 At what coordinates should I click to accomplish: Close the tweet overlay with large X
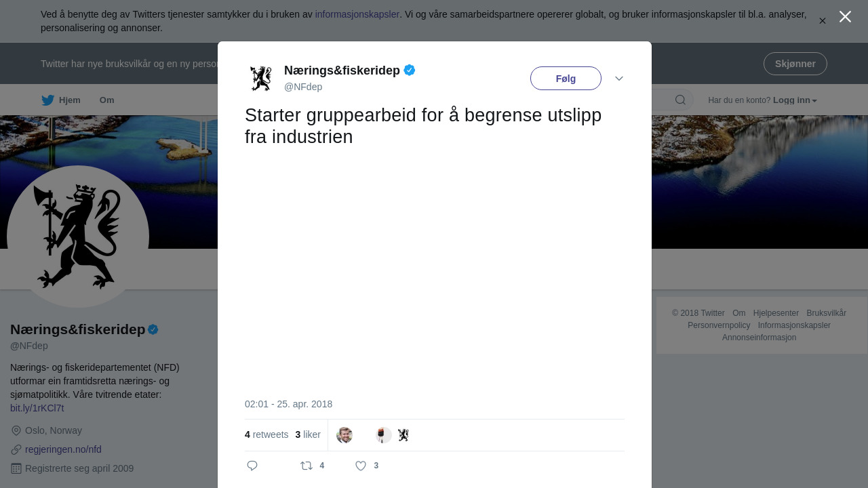845,17
